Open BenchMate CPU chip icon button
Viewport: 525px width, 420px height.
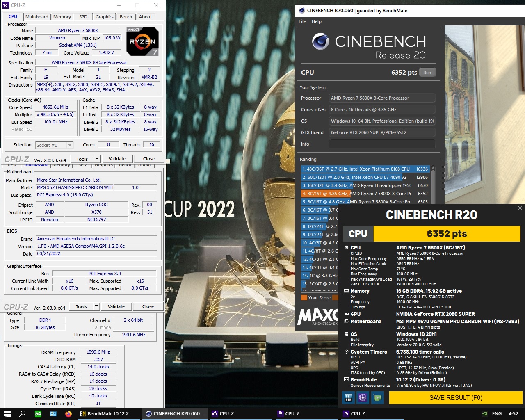tap(363, 397)
